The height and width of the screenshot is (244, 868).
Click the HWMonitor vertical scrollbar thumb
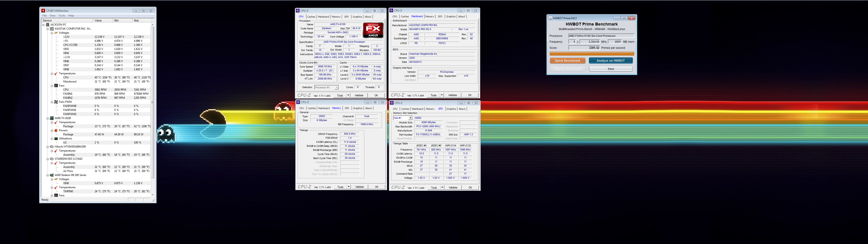click(152, 102)
